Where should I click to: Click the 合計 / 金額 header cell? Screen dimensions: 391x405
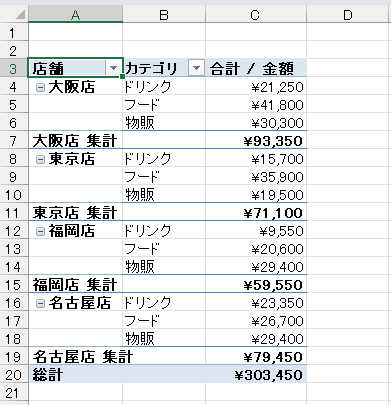pos(256,69)
